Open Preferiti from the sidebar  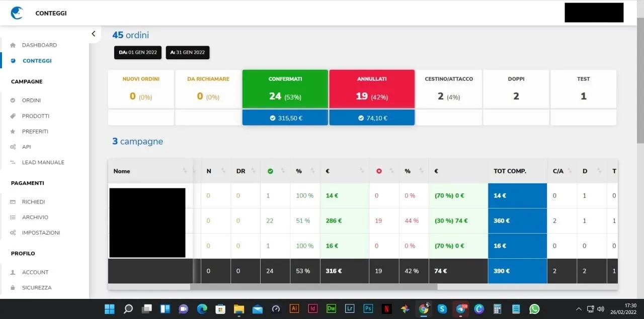pos(35,132)
